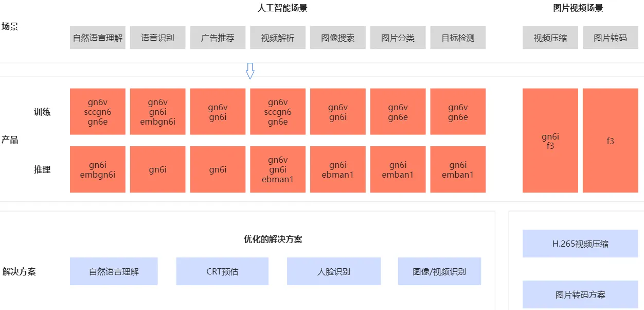Image resolution: width=644 pixels, height=310 pixels.
Task: Click the 目标检测 scenario tile
Action: pos(458,37)
